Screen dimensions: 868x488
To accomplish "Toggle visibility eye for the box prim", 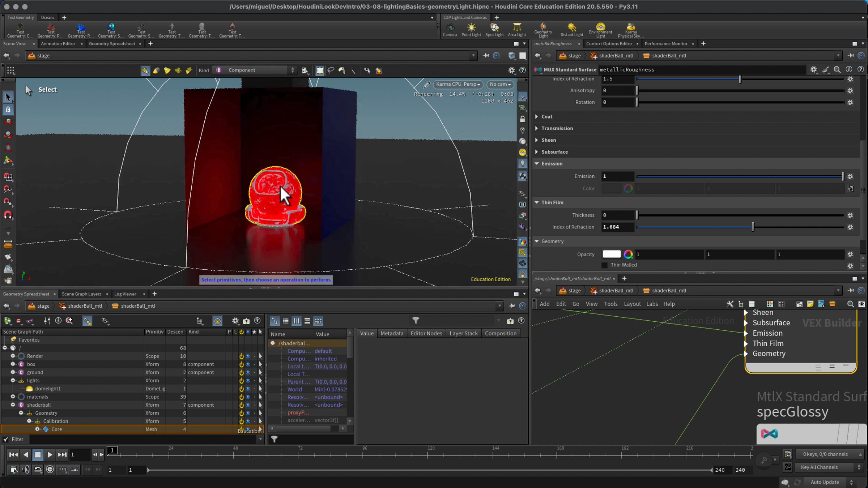I will pos(248,364).
